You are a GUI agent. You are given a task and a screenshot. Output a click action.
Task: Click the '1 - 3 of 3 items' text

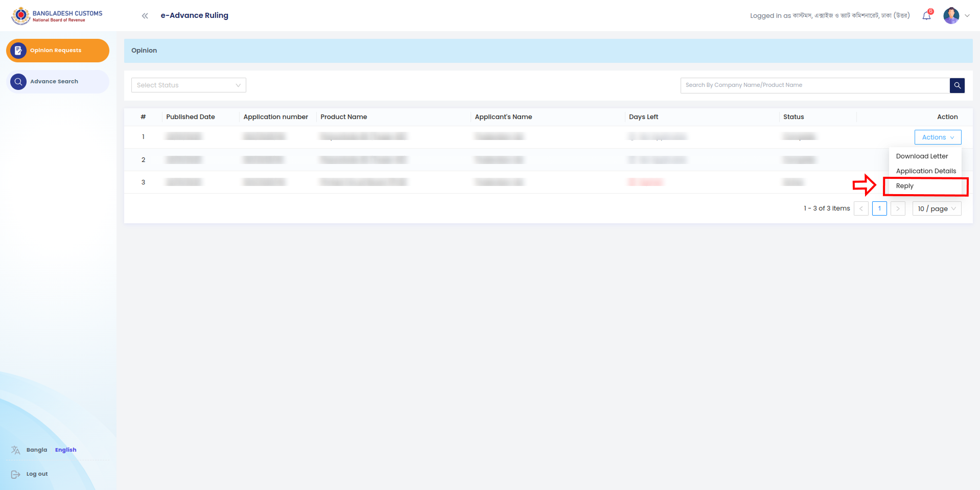[x=827, y=208]
